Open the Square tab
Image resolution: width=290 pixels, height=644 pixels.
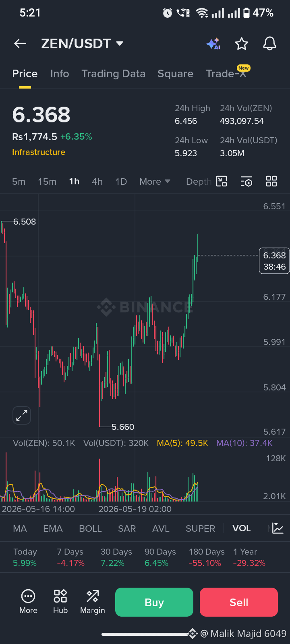point(175,74)
